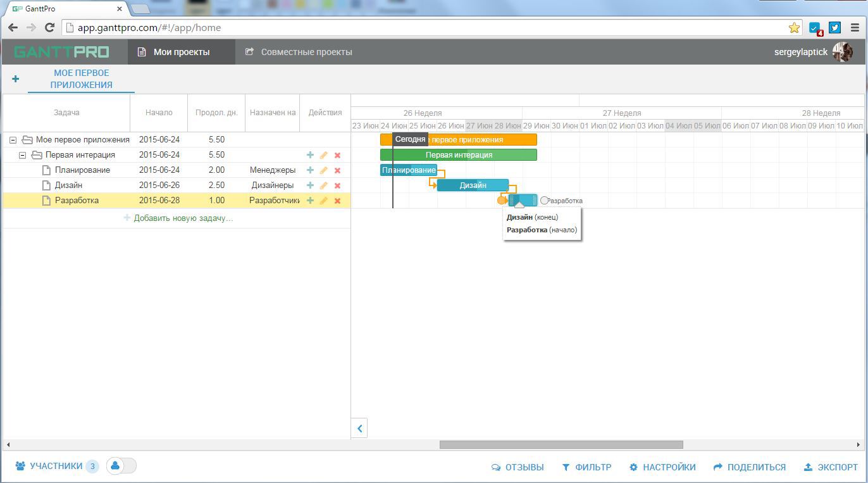Viewport: 868px width, 483px height.
Task: Toggle the participants view switch
Action: [x=121, y=466]
